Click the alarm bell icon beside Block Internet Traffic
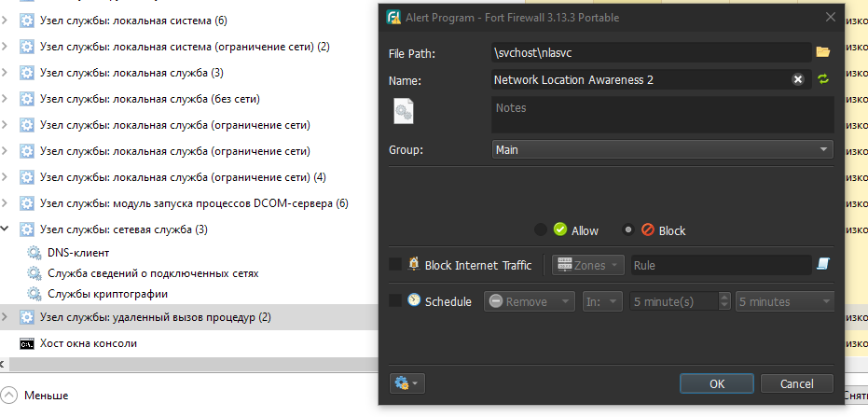The image size is (868, 417). [x=414, y=264]
